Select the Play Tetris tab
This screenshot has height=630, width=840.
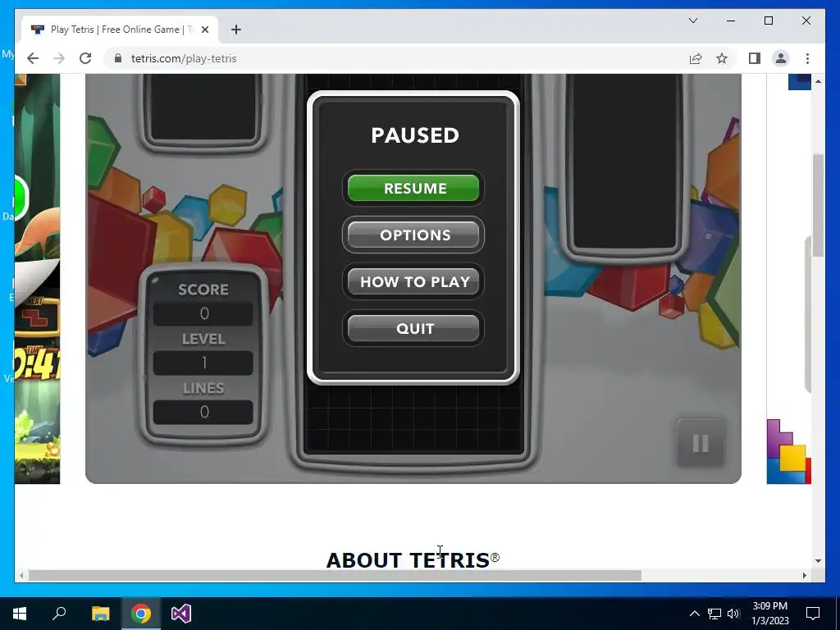pyautogui.click(x=120, y=30)
